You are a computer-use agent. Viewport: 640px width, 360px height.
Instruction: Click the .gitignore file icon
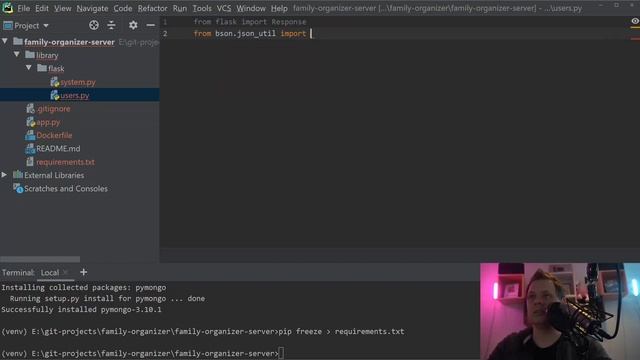coord(30,109)
